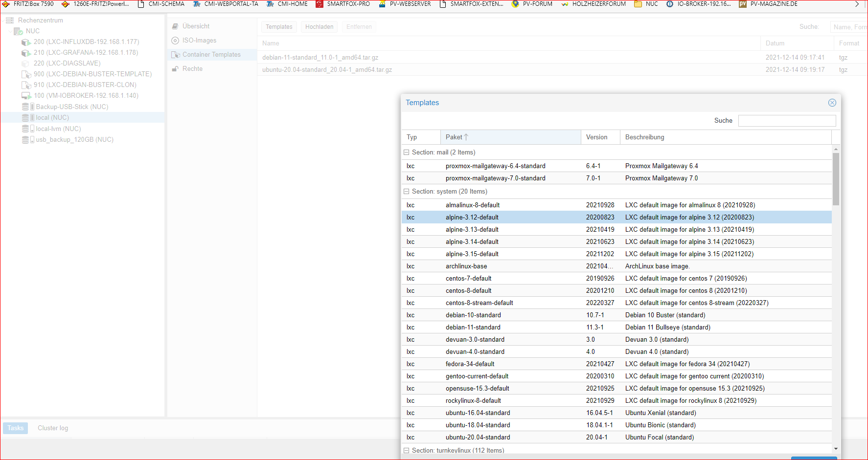
Task: Select rockylinux-8-default package row
Action: coord(617,401)
